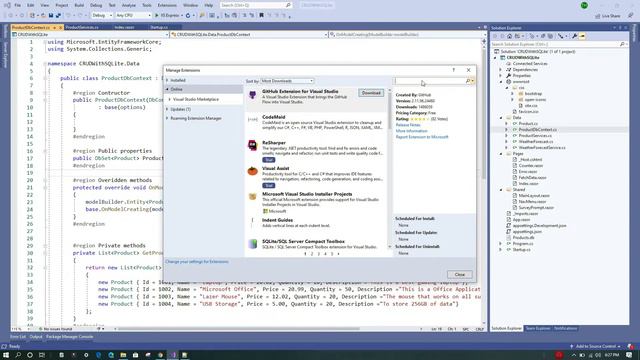
Task: Select appsettings.json in Solution Explorer
Action: [527, 231]
